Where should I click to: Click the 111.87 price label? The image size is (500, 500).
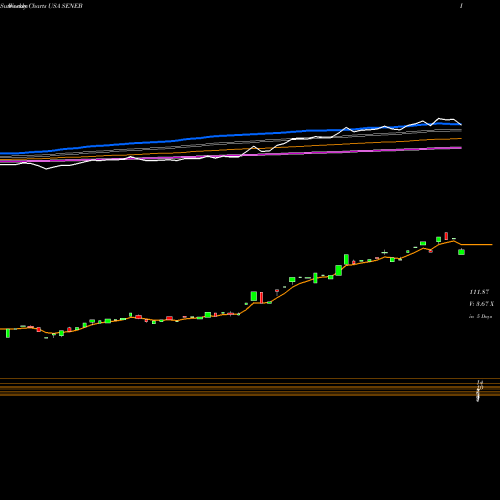[x=479, y=292]
